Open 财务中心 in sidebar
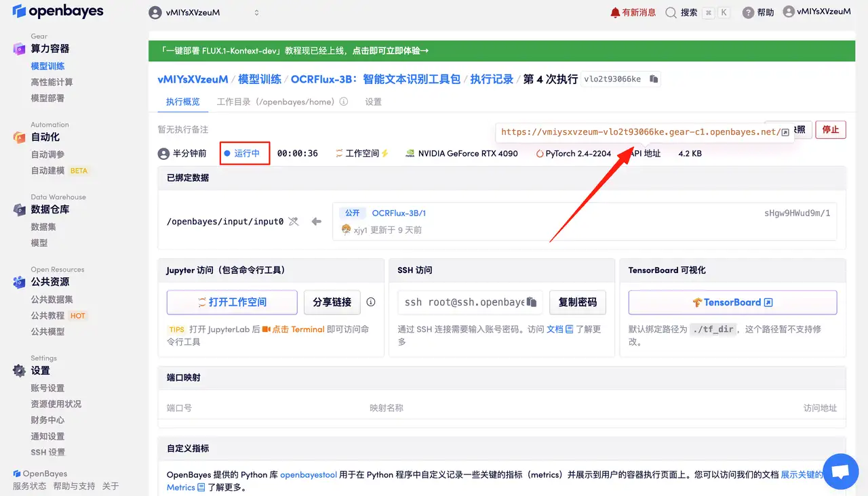The width and height of the screenshot is (868, 496). (x=47, y=420)
